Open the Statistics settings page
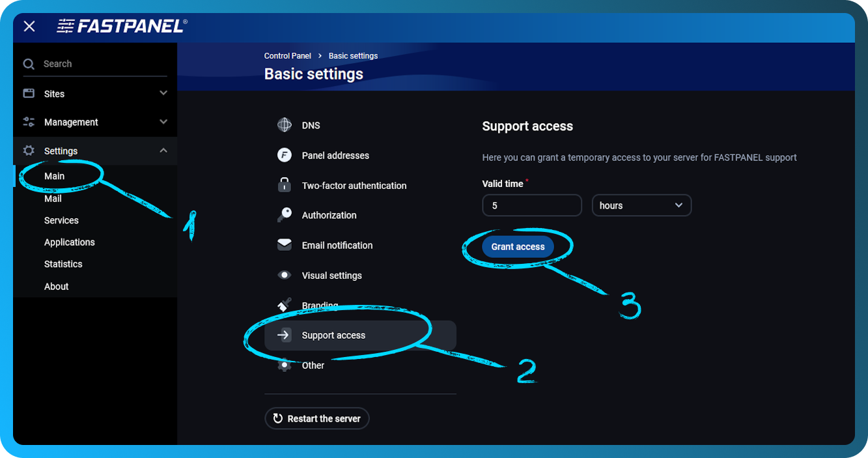The image size is (868, 458). pyautogui.click(x=63, y=264)
